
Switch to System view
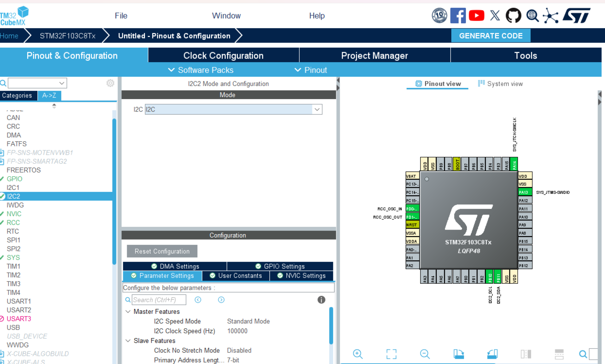pos(500,83)
